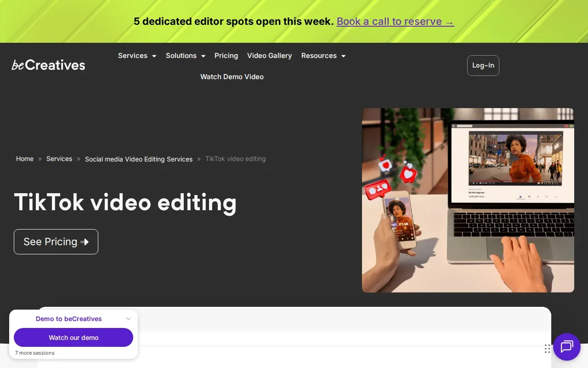This screenshot has height=368, width=588.
Task: Expand the Services dropdown menu
Action: pyautogui.click(x=137, y=56)
